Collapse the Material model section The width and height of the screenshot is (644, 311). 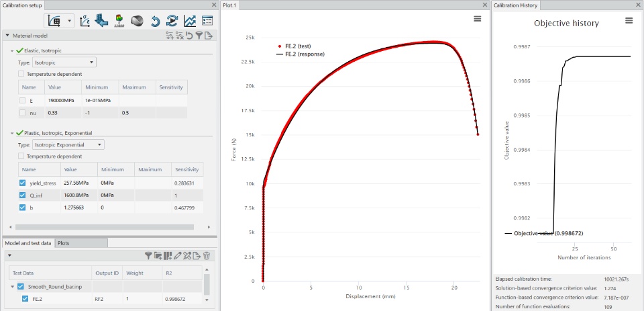tap(7, 36)
